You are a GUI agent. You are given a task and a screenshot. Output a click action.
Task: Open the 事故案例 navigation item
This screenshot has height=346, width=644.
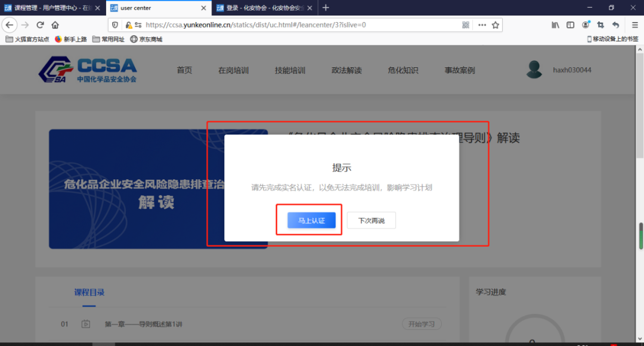tap(460, 70)
